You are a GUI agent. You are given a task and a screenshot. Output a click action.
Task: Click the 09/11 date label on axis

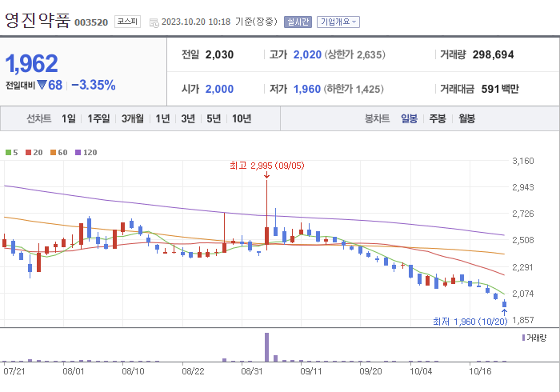(310, 371)
